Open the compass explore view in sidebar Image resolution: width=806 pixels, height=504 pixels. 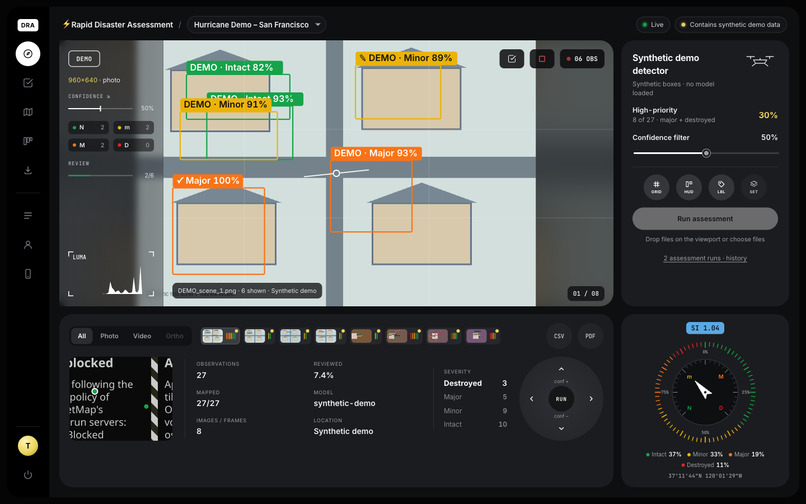coord(28,53)
